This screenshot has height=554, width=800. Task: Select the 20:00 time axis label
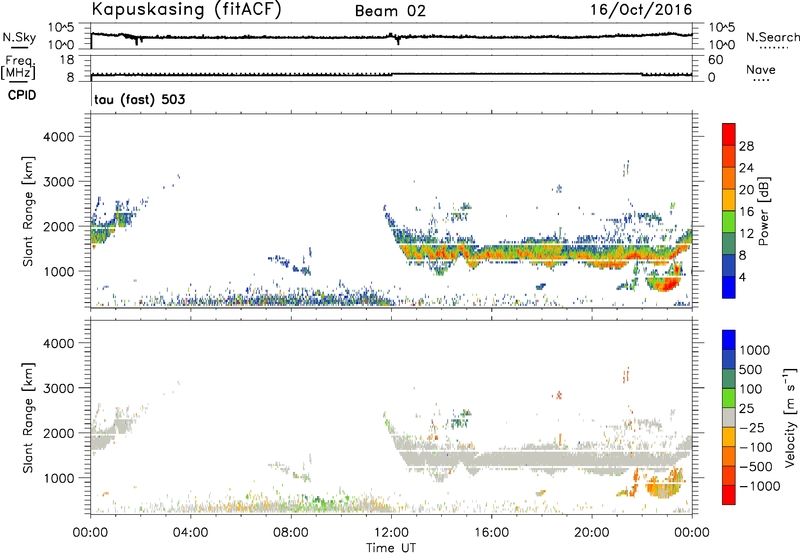point(592,533)
